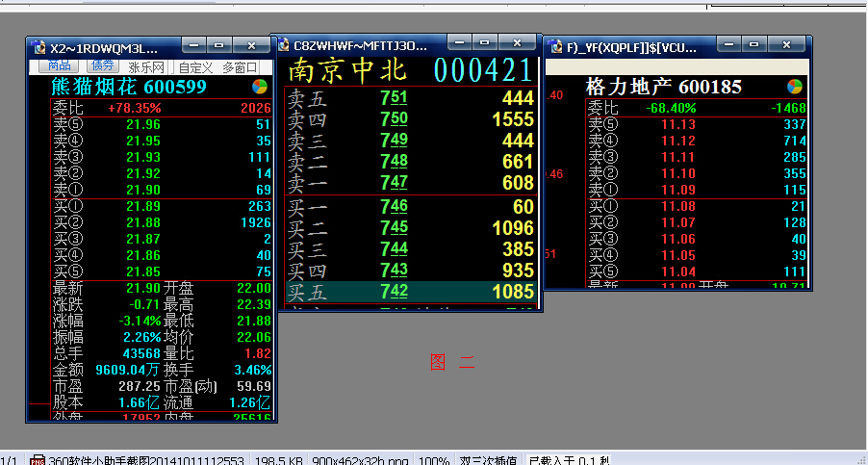Click the 900x462x32b png dimensions entry
The height and width of the screenshot is (465, 868).
tap(360, 460)
